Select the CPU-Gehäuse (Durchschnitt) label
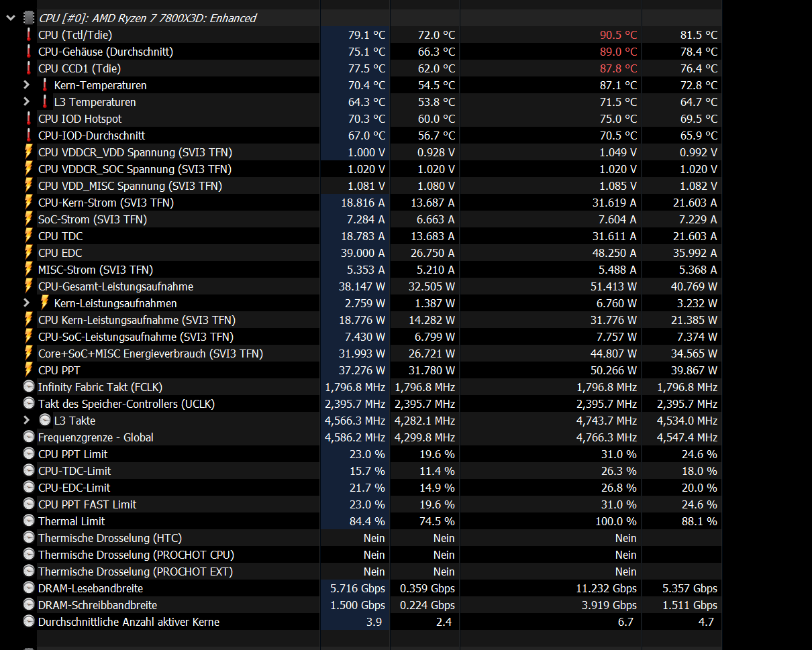 [105, 52]
